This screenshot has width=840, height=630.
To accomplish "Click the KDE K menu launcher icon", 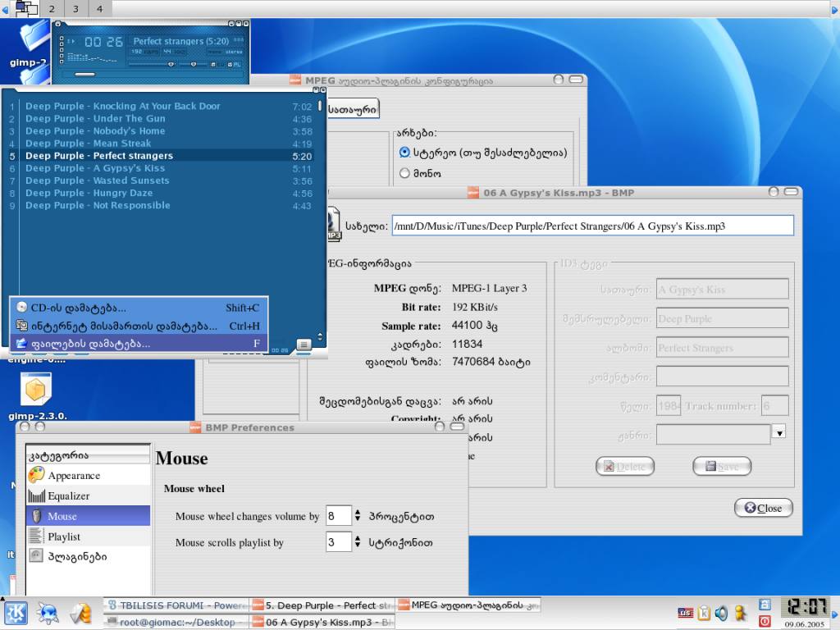I will click(16, 613).
